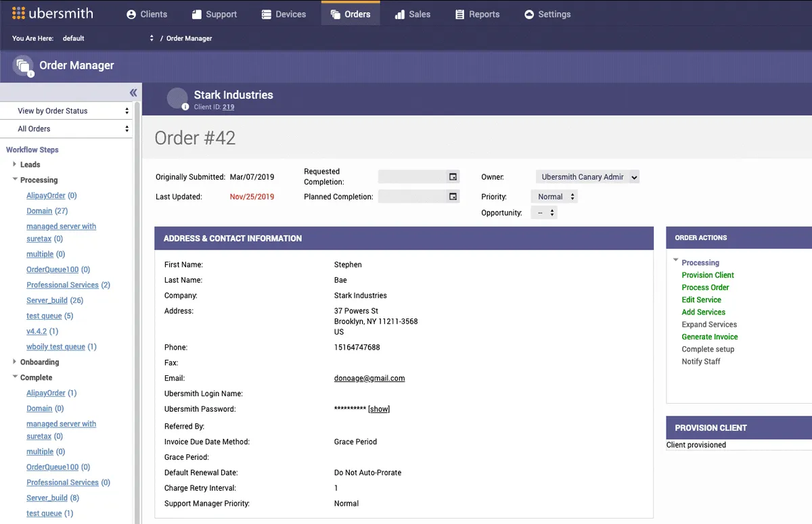Image resolution: width=812 pixels, height=524 pixels.
Task: Open the Owner dropdown
Action: tap(587, 176)
